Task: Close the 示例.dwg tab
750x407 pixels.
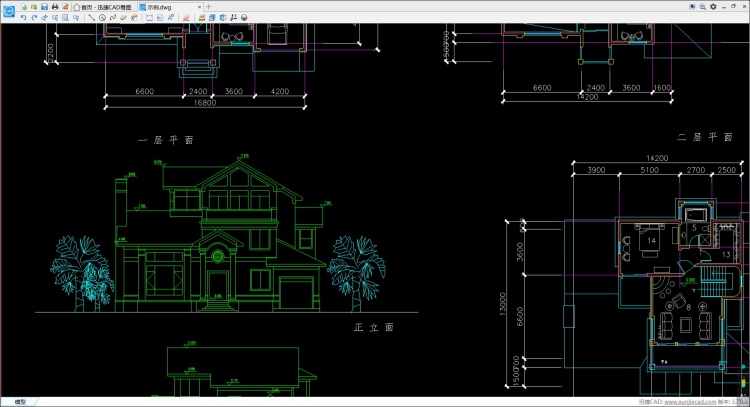Action: click(x=199, y=7)
